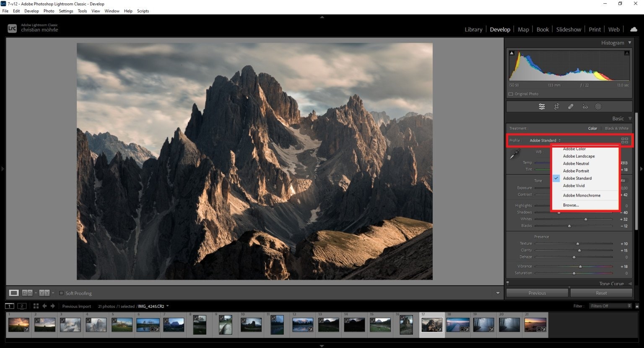
Task: Open the Develop menu in menu bar
Action: pyautogui.click(x=31, y=11)
